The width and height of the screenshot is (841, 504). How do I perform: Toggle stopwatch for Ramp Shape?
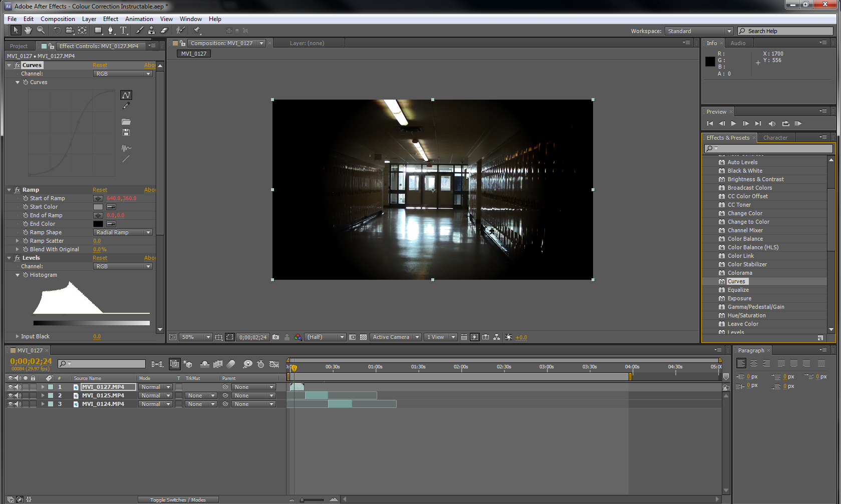pyautogui.click(x=26, y=232)
